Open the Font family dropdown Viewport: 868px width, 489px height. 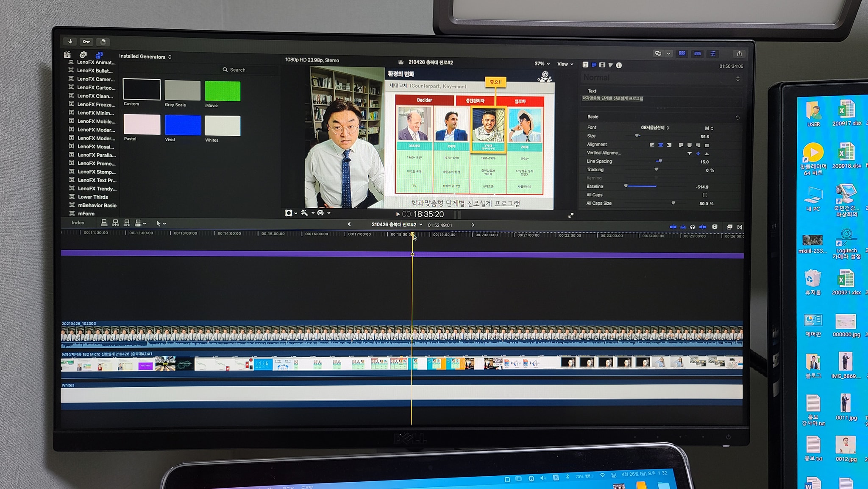point(655,128)
